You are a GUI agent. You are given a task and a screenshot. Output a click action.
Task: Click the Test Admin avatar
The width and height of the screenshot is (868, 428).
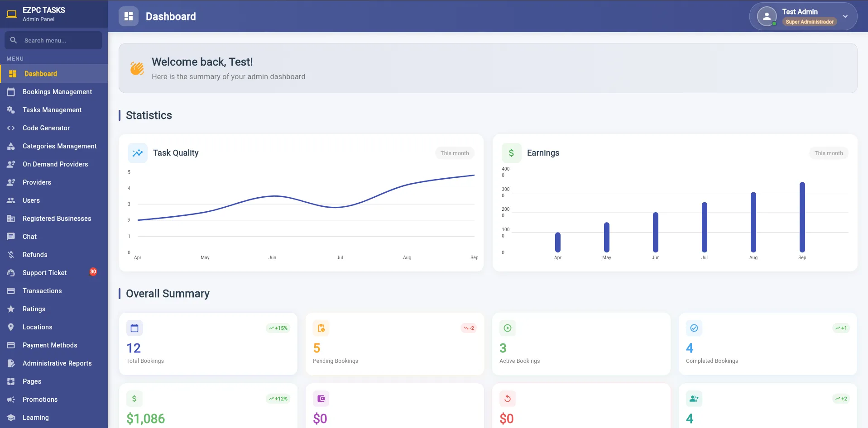[x=767, y=16]
